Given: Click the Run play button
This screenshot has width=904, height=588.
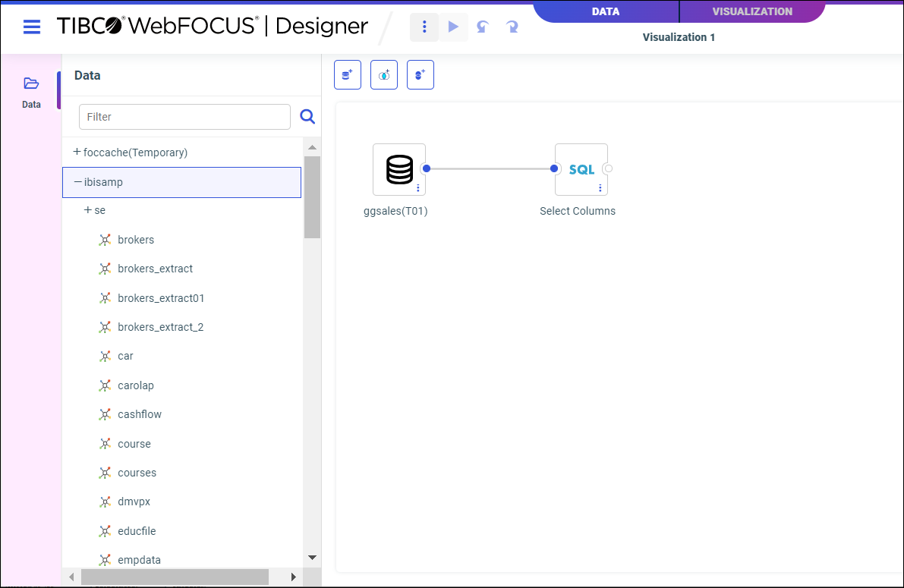Looking at the screenshot, I should point(453,27).
